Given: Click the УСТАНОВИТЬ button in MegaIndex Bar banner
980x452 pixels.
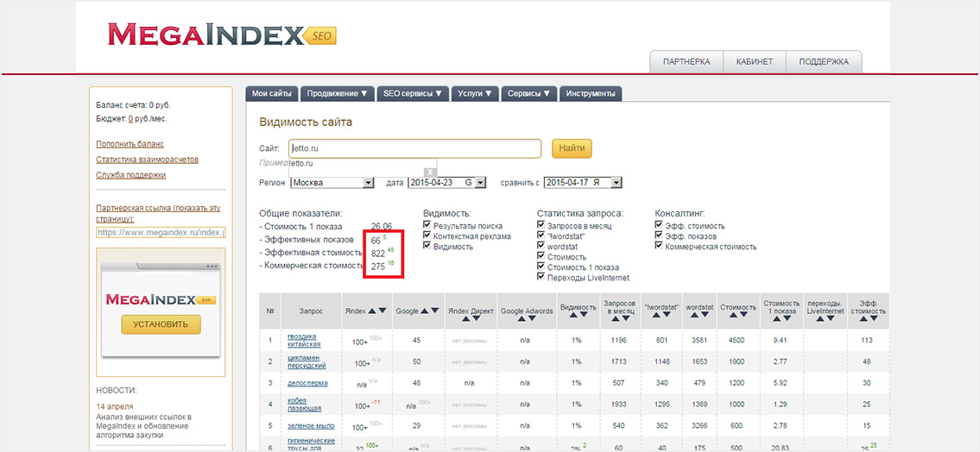Looking at the screenshot, I should [161, 324].
